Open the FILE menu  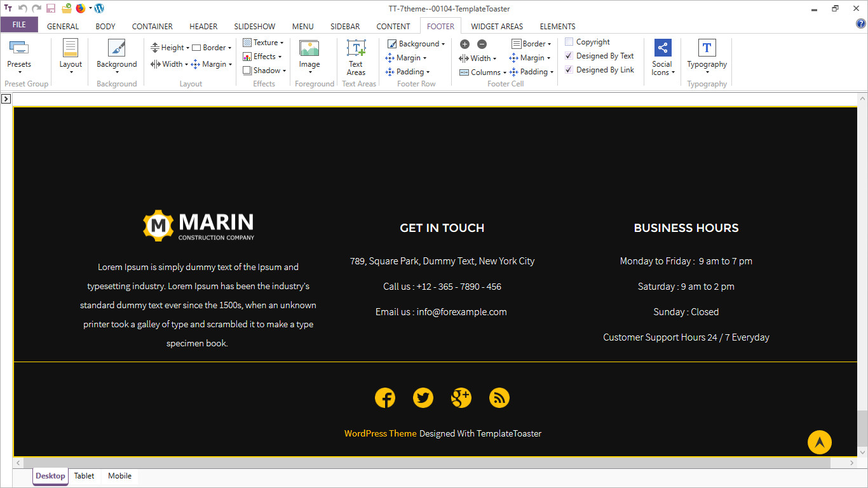click(x=19, y=25)
